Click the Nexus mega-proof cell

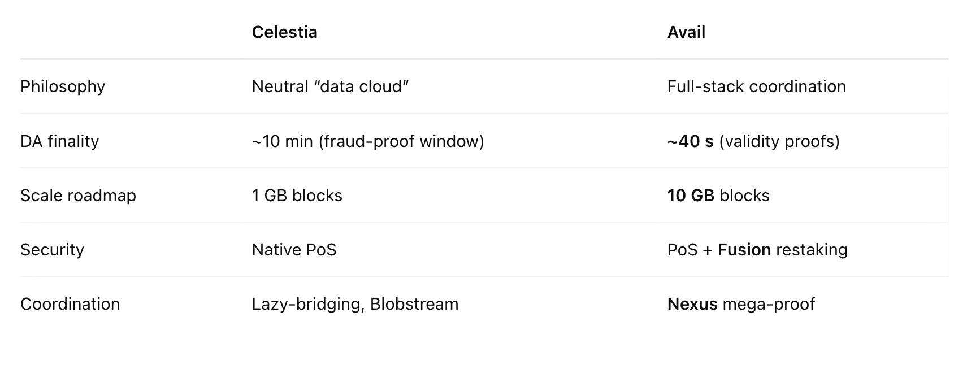(741, 304)
